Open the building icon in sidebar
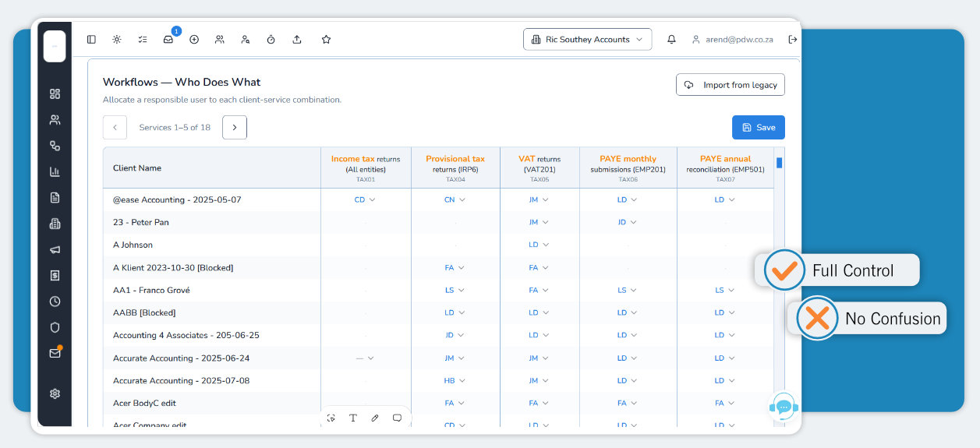 pyautogui.click(x=55, y=224)
